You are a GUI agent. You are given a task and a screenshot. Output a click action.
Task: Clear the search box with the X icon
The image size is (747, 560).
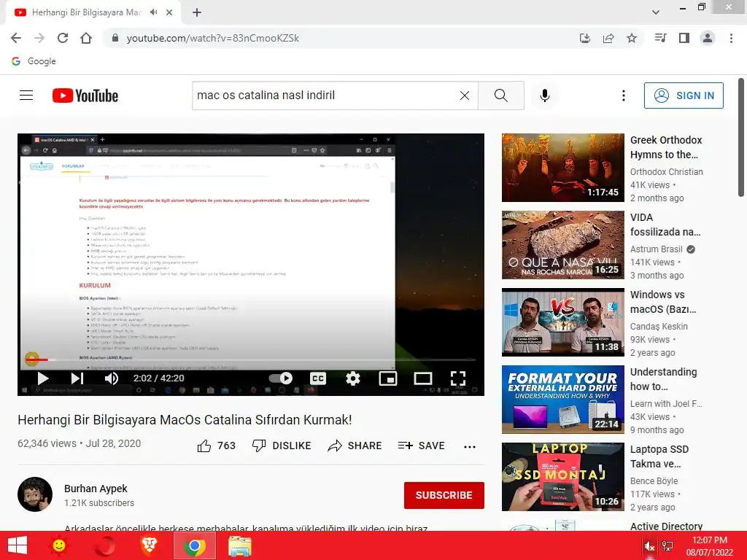pos(465,96)
